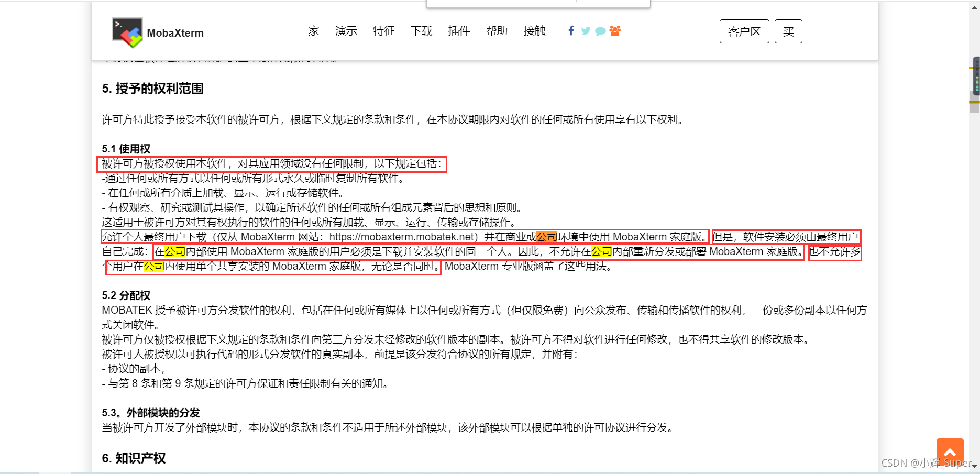Click the 客户区 button
Screen dimensions: 980x474
pos(744,31)
